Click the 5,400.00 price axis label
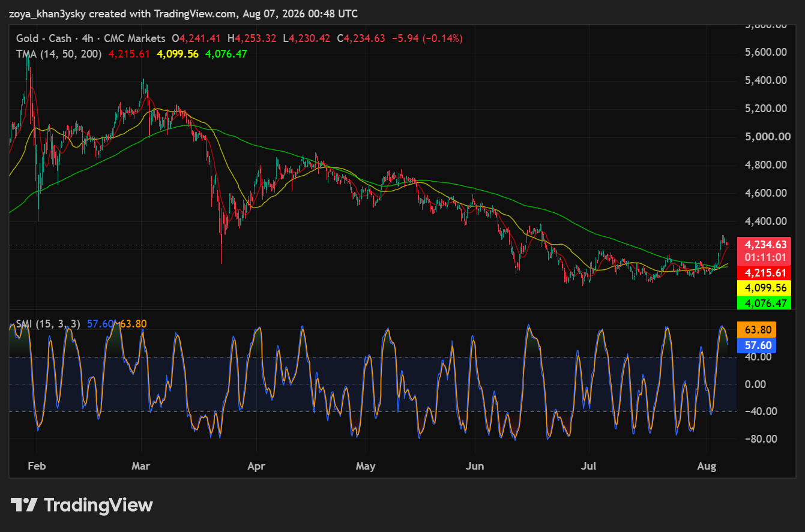805x532 pixels. click(x=765, y=80)
